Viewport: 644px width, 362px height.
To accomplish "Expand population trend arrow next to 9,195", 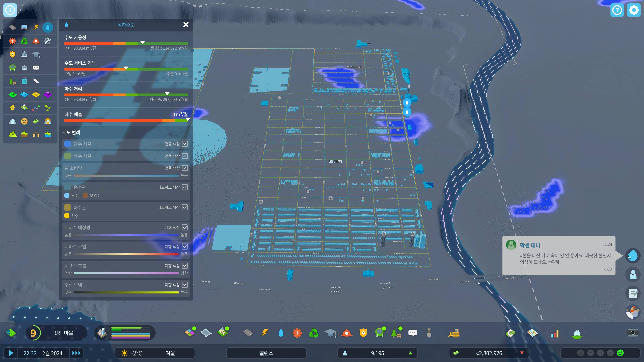I will pyautogui.click(x=410, y=353).
